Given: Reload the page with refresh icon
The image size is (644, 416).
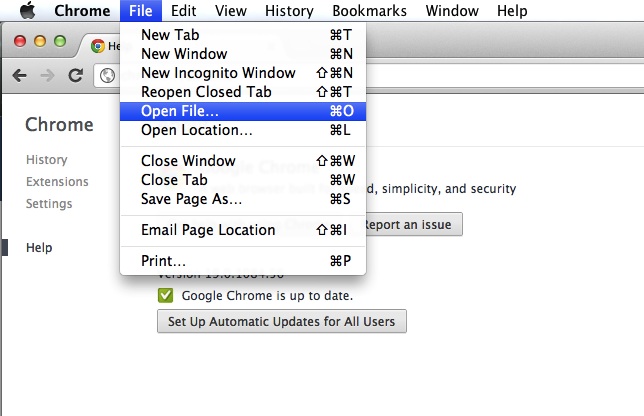Looking at the screenshot, I should coord(76,75).
